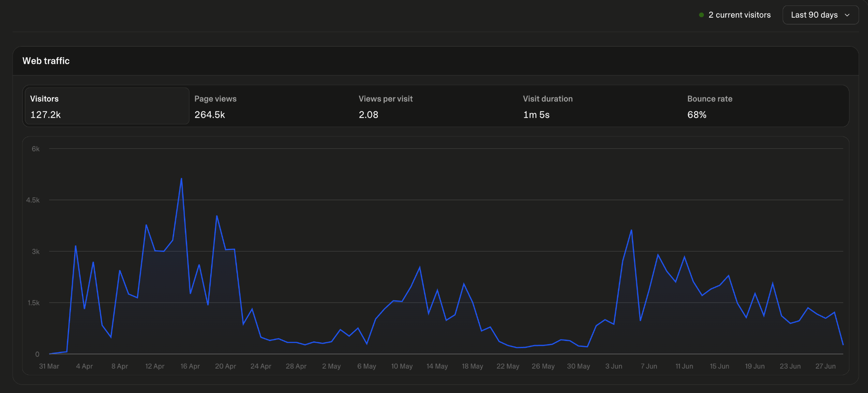Click the 3 Jun x-axis label
868x393 pixels.
point(614,366)
